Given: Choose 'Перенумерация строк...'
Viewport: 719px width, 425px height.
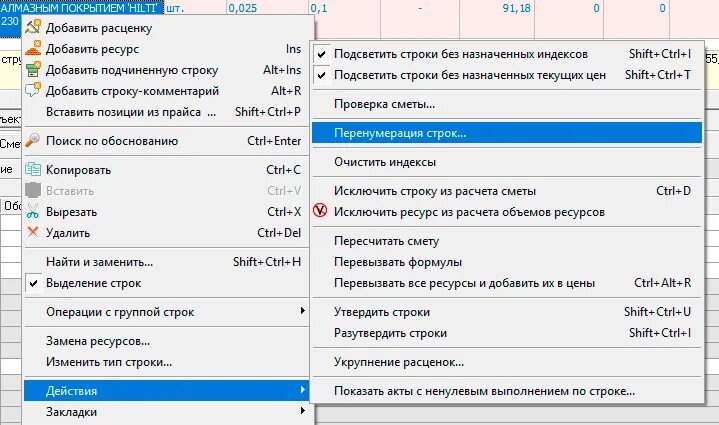Looking at the screenshot, I should pos(508,133).
